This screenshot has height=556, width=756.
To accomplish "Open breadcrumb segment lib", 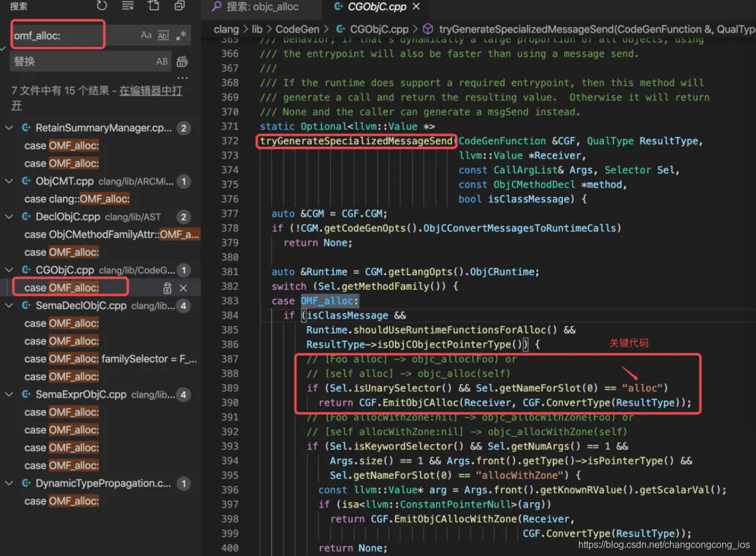I will click(x=257, y=29).
